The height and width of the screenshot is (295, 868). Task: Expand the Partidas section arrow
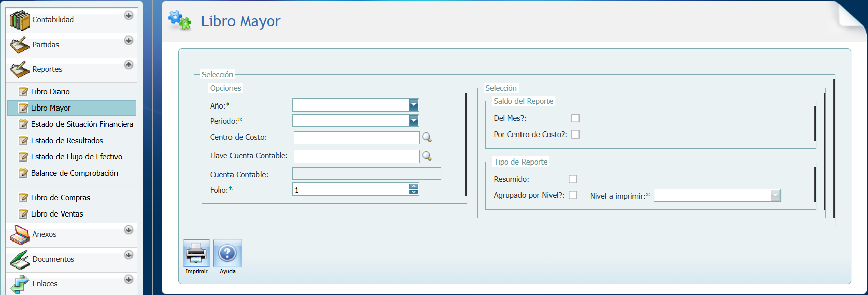pos(129,40)
